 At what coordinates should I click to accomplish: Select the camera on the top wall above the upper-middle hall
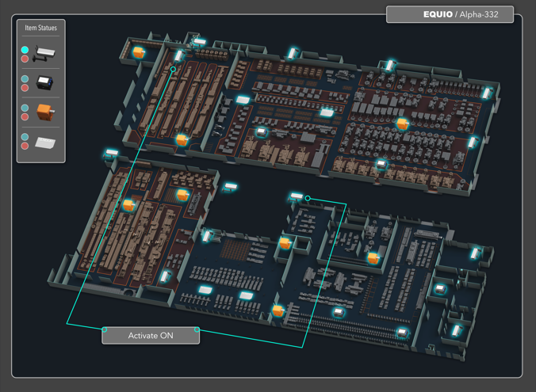pos(293,53)
